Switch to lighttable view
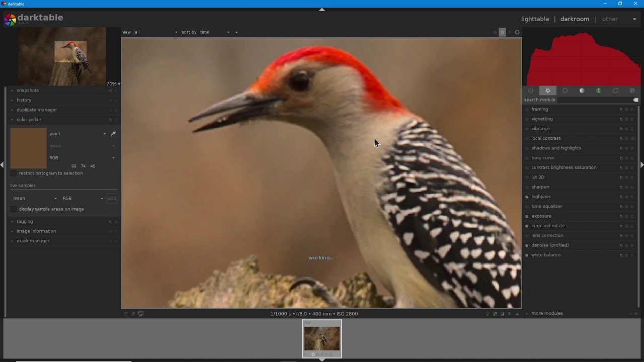The width and height of the screenshot is (644, 362). coord(535,19)
